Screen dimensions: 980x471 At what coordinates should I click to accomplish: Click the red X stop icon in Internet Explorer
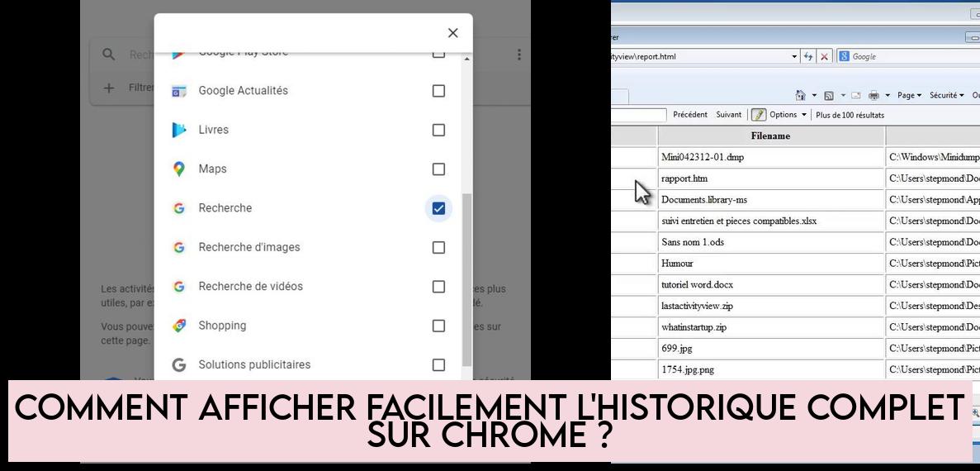825,56
